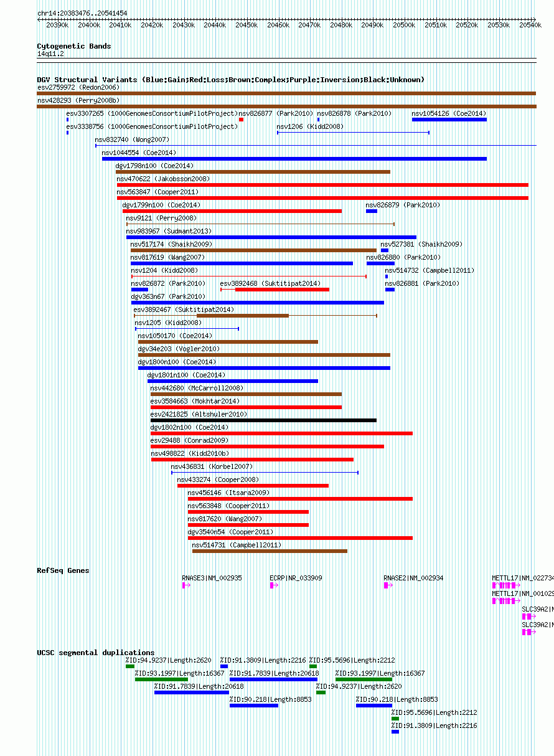Click the blue bar under nsv1054126 (Coe2014)

click(449, 120)
